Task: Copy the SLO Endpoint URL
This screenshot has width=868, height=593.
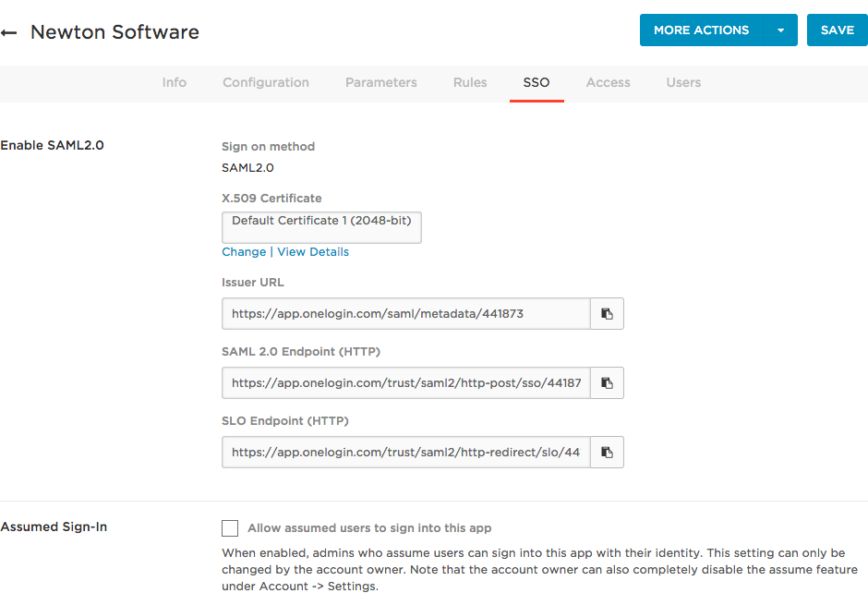Action: (607, 453)
